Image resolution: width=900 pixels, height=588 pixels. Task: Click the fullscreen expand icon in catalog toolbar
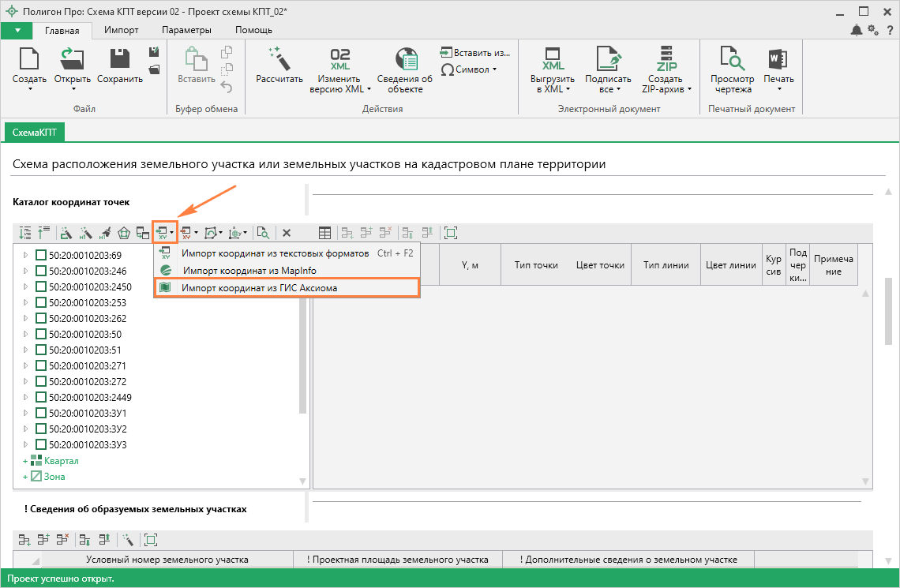(451, 233)
